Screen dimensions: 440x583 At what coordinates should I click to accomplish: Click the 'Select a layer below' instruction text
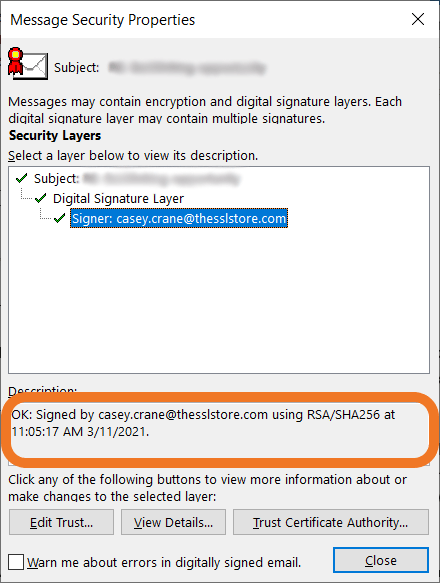(133, 155)
